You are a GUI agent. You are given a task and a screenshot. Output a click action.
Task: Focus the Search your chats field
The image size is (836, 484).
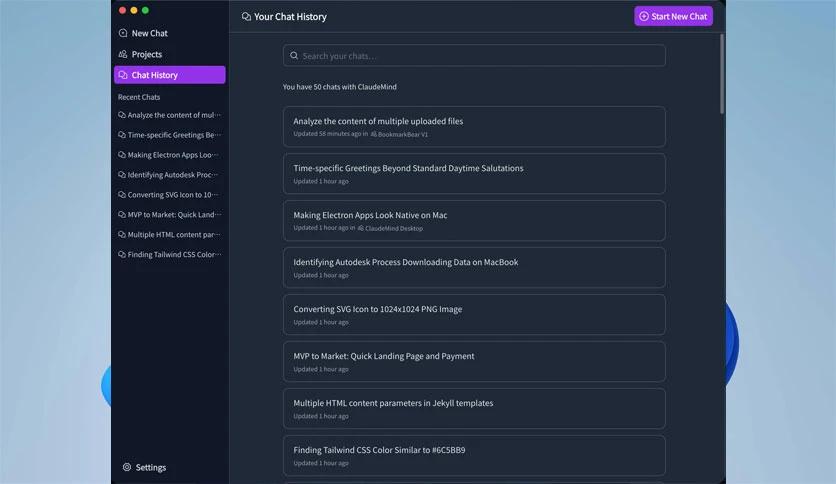coord(474,55)
